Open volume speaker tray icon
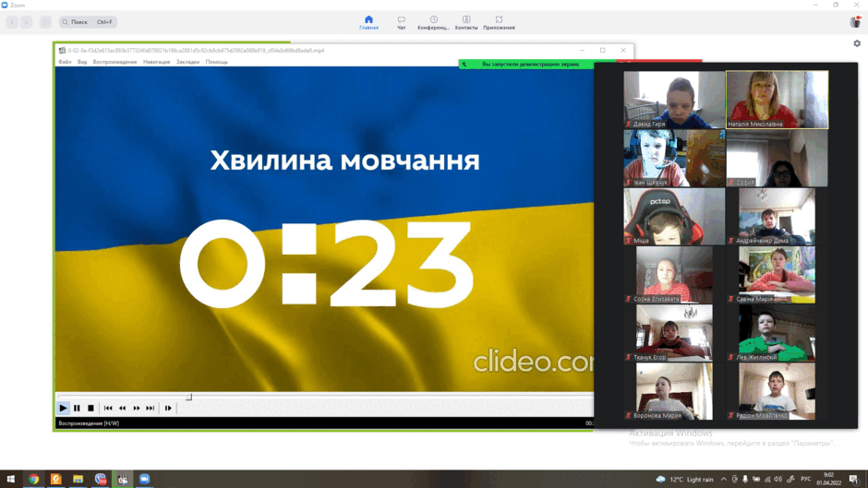 (778, 479)
